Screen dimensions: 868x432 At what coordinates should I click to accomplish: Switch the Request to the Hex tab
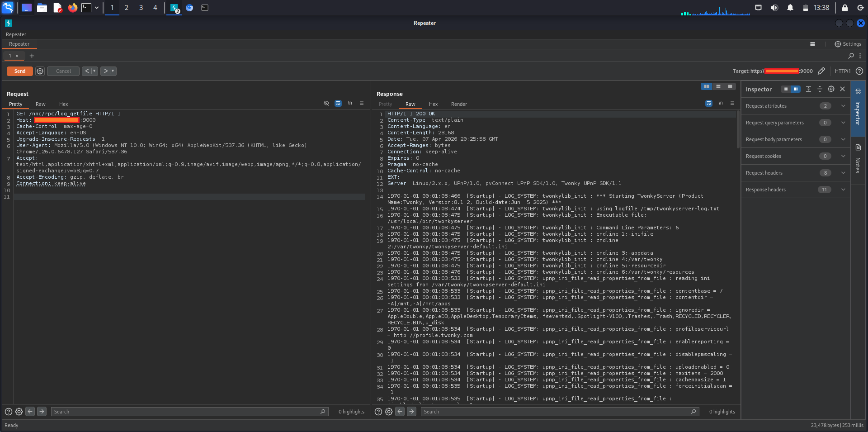(63, 104)
